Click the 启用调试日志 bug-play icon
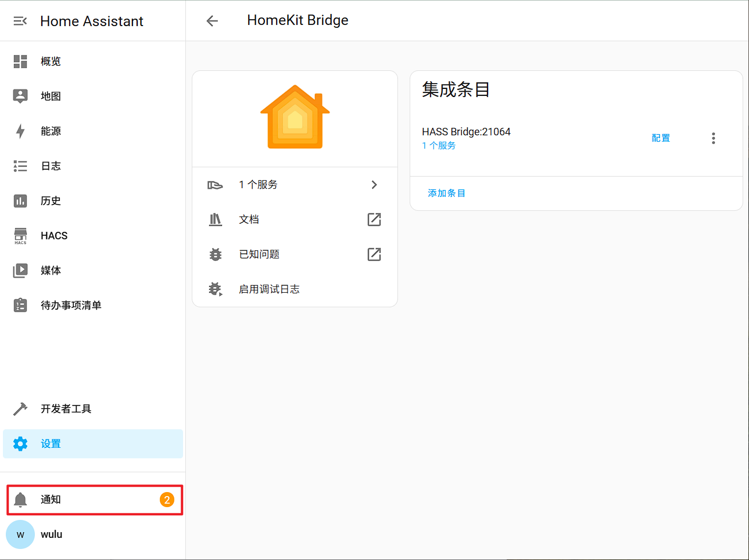Viewport: 749px width, 560px height. (216, 289)
